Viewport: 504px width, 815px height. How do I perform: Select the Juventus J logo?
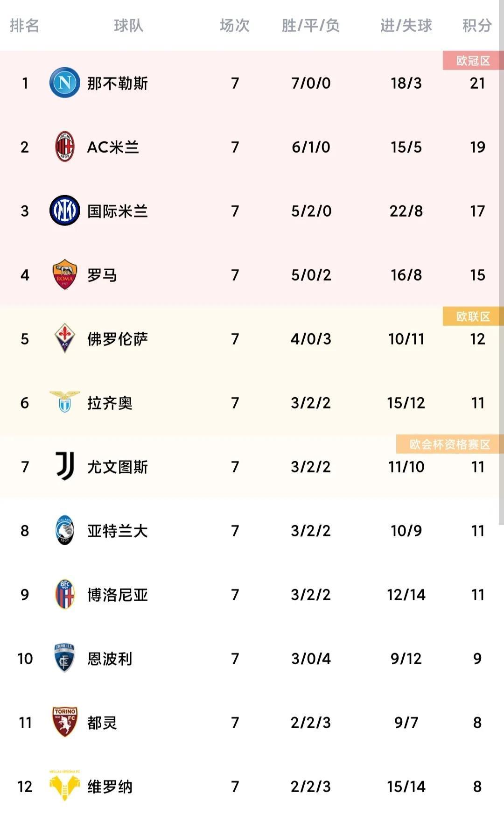click(64, 466)
